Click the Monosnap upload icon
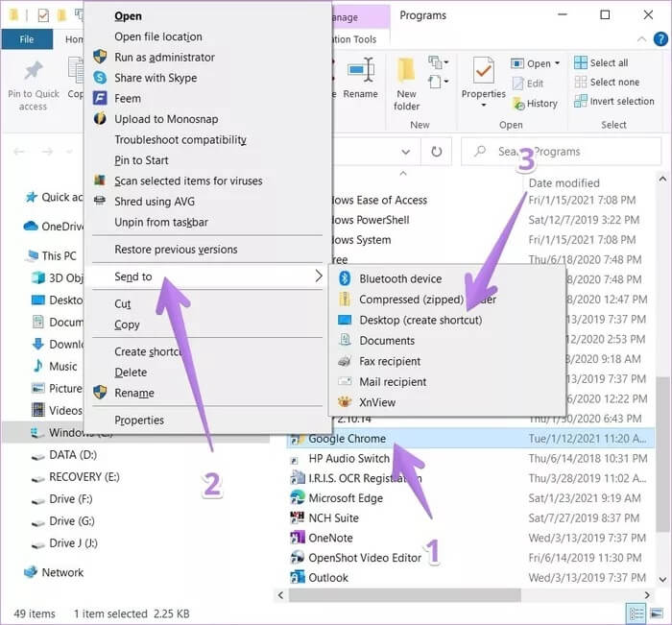The width and height of the screenshot is (672, 625). click(100, 119)
